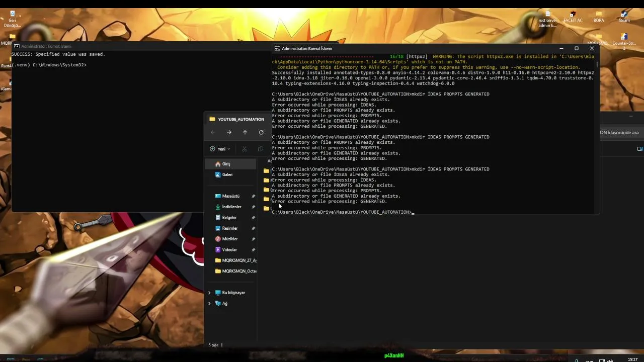
Task: Open the BORA desktop folder
Action: click(599, 17)
